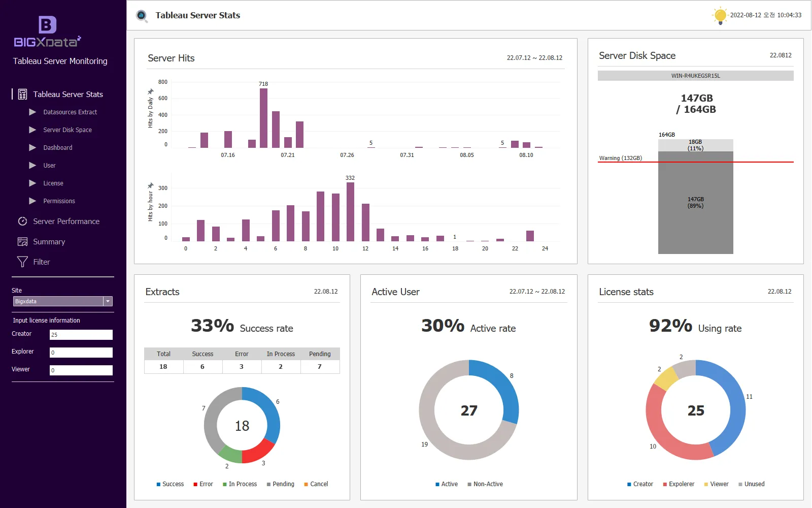The height and width of the screenshot is (508, 812).
Task: Click the Expolerer legend swatch
Action: 665,484
